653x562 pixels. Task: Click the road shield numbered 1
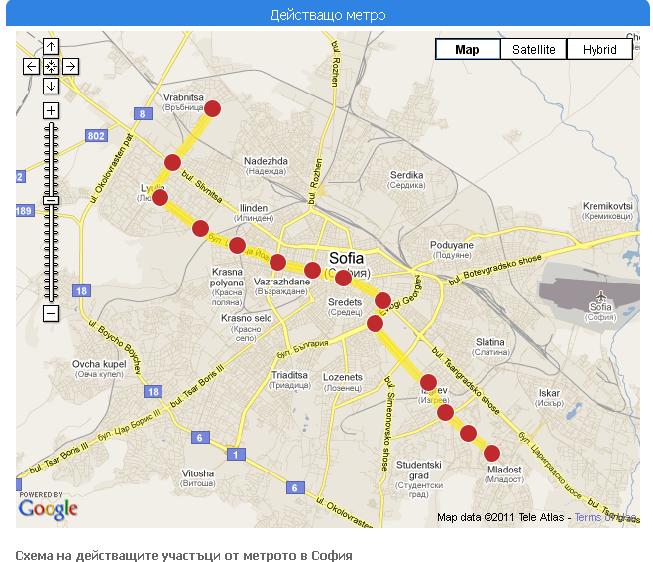coord(236,455)
